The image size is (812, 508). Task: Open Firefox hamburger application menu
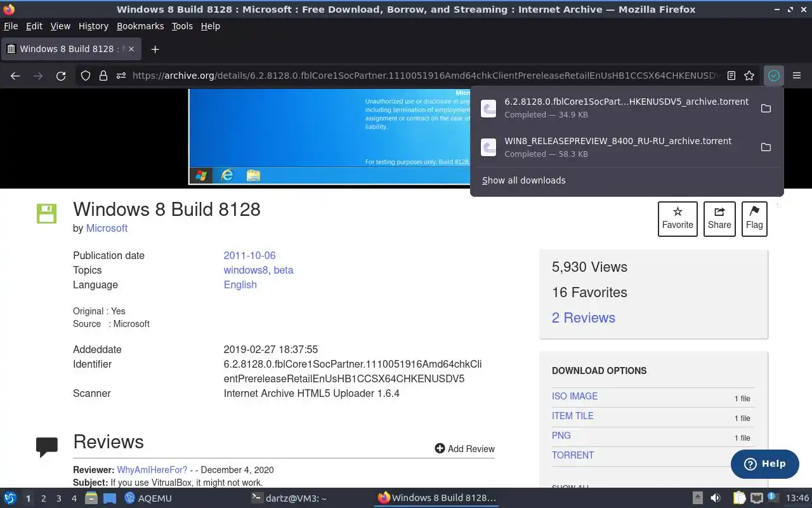click(797, 76)
